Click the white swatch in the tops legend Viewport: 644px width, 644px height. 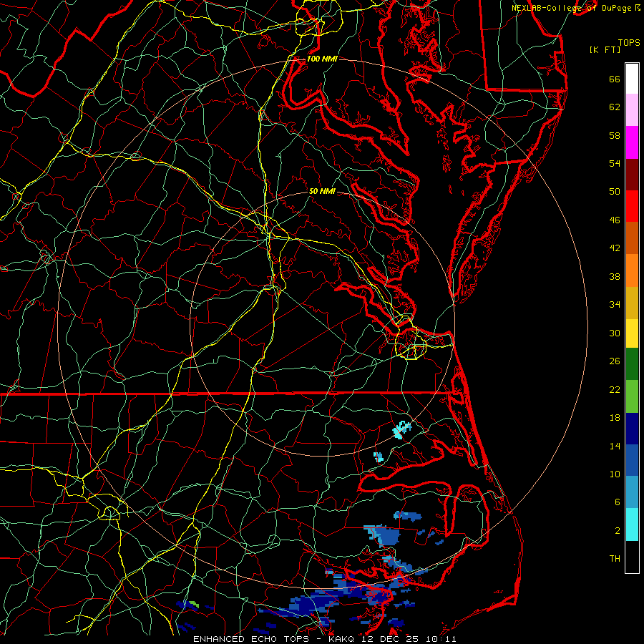pyautogui.click(x=632, y=79)
